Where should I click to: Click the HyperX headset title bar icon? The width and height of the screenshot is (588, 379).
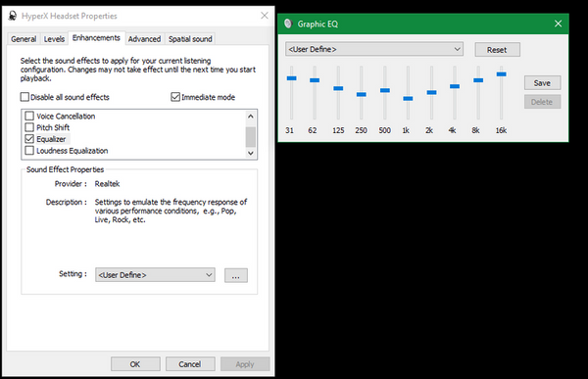tap(13, 16)
